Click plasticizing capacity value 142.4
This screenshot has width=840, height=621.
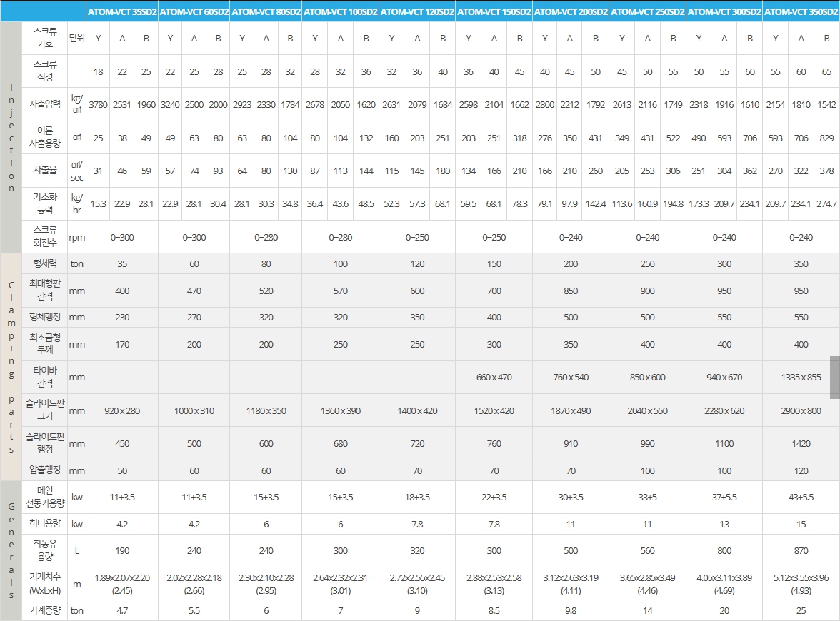point(596,203)
